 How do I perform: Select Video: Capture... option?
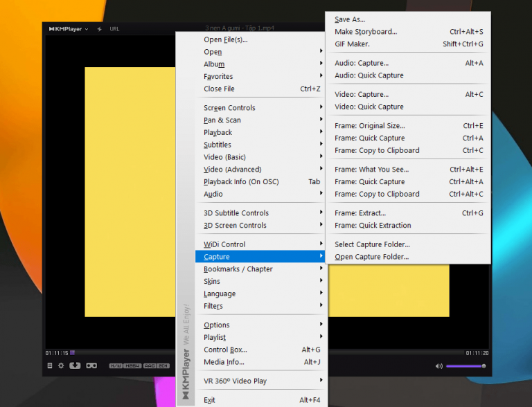[x=408, y=94]
